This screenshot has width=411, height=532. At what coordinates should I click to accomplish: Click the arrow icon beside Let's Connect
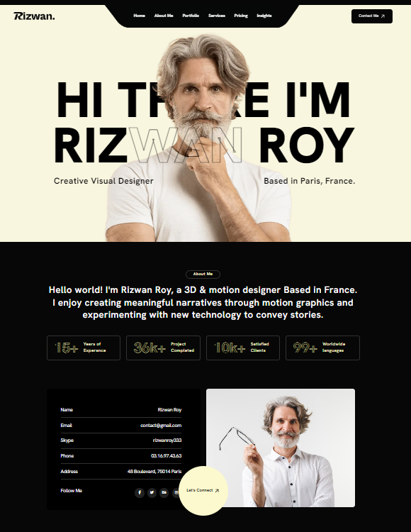tap(217, 490)
